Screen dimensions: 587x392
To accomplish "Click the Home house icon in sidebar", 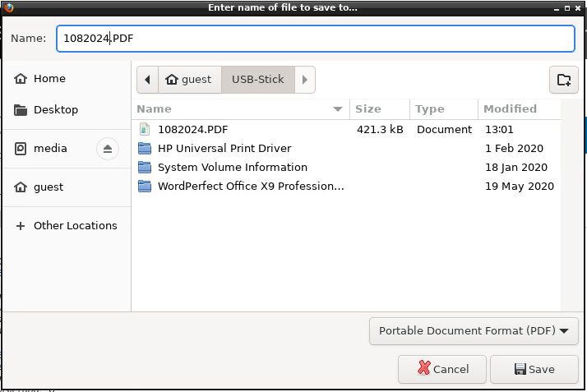I will [21, 79].
